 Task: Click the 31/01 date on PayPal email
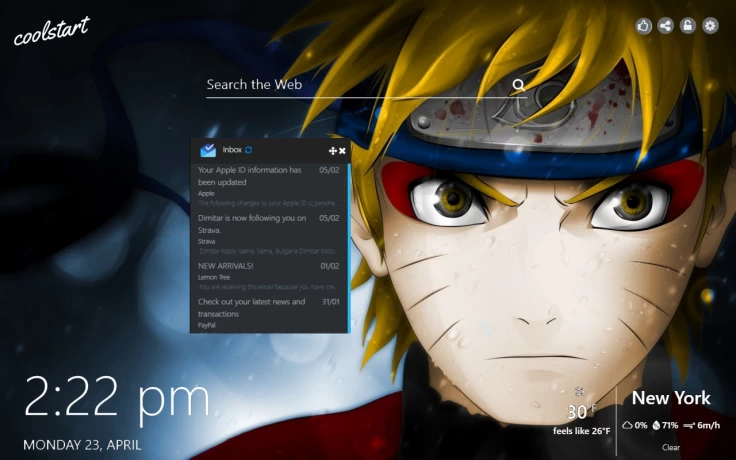(x=330, y=301)
